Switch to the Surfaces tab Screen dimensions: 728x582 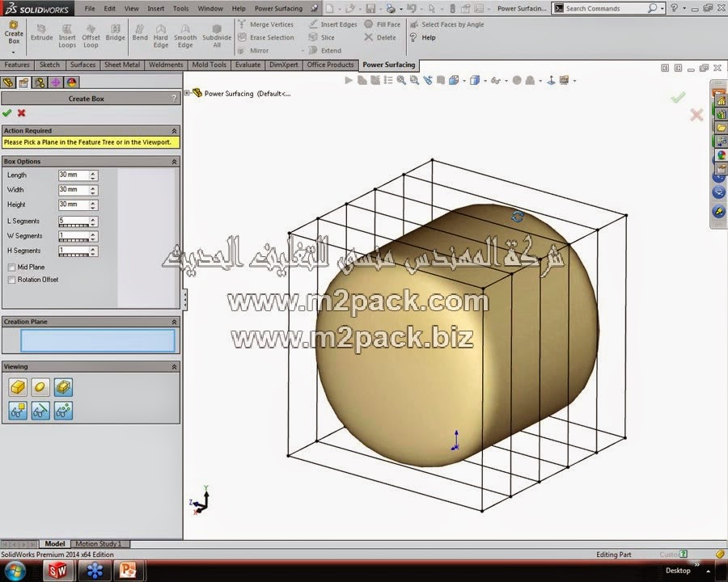(83, 65)
